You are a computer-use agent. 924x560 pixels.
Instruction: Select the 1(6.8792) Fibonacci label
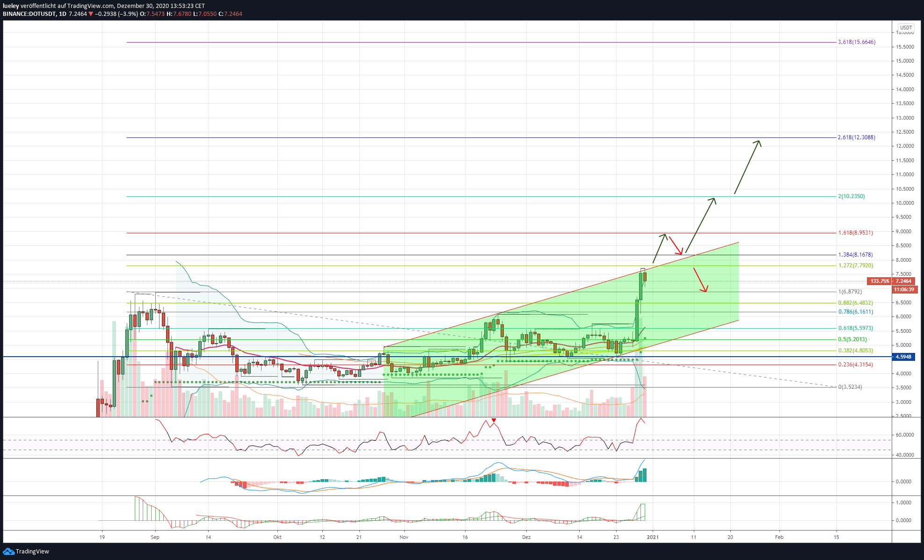pyautogui.click(x=850, y=292)
